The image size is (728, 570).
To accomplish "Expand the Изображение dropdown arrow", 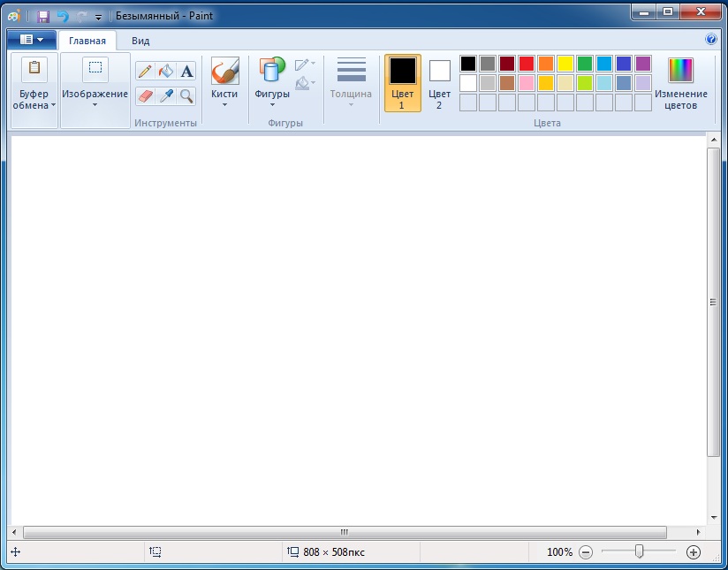I will pyautogui.click(x=95, y=105).
